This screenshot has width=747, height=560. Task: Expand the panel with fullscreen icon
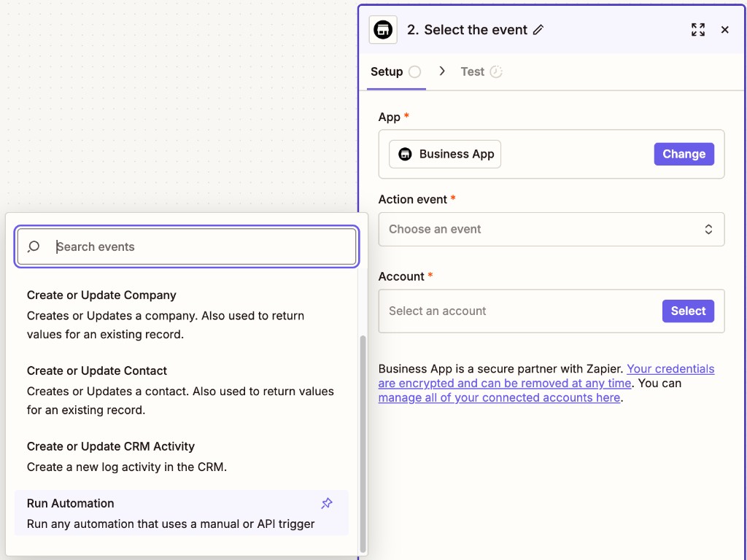(x=698, y=30)
